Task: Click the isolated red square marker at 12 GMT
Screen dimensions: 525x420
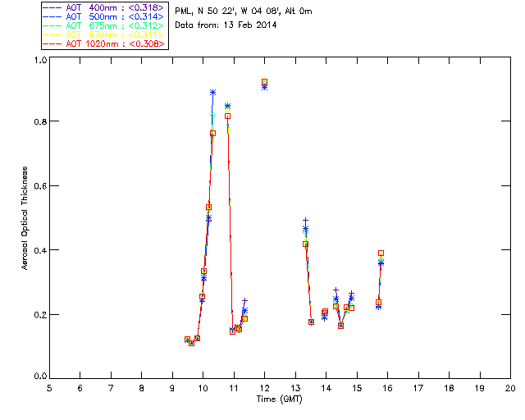Action: 264,82
